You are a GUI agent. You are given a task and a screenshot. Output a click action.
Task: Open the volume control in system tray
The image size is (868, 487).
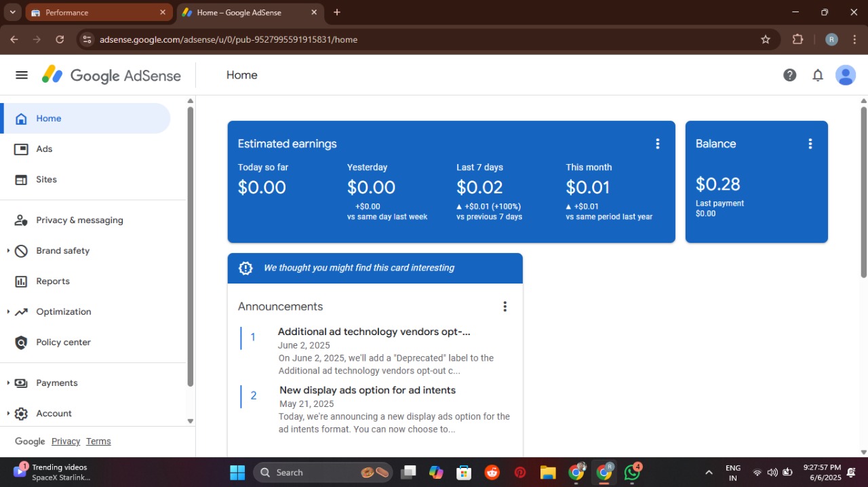point(772,472)
